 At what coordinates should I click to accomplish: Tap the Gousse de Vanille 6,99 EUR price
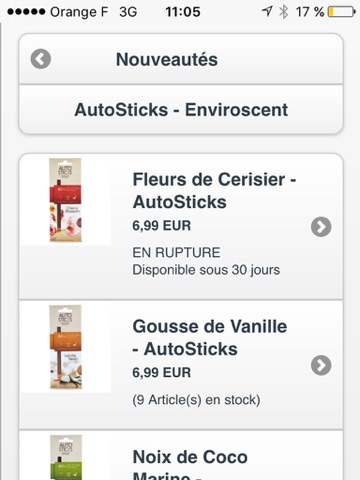tap(162, 373)
